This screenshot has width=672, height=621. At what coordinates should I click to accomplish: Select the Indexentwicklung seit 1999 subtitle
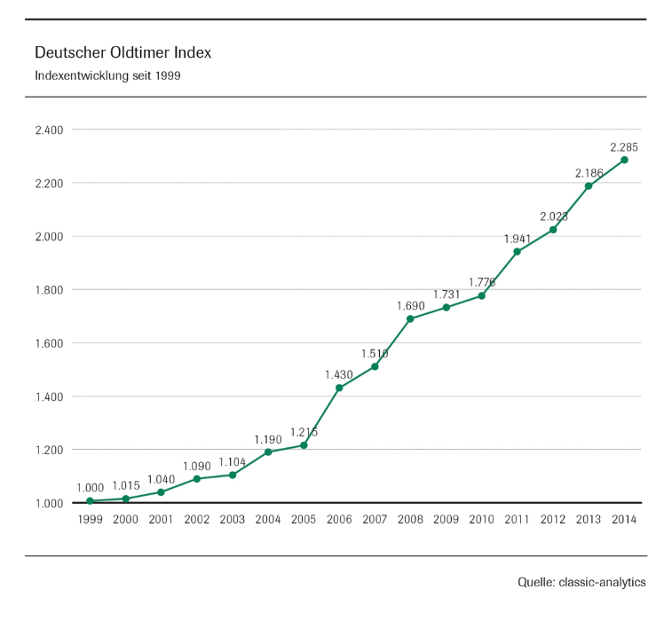(107, 76)
